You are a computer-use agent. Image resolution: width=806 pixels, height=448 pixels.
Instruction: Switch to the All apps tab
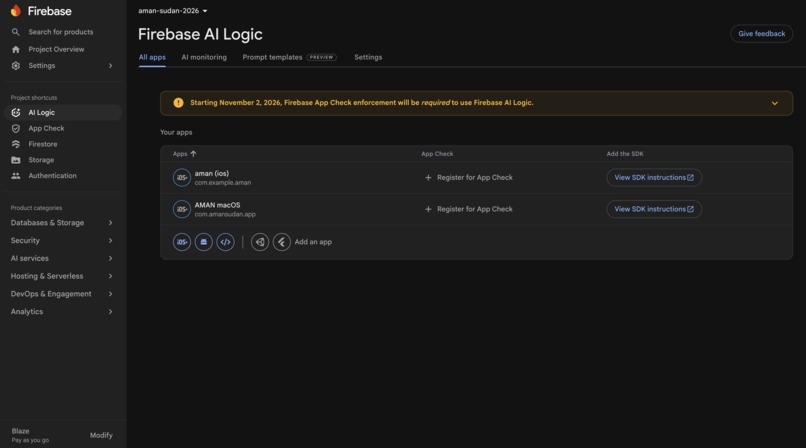click(x=152, y=58)
